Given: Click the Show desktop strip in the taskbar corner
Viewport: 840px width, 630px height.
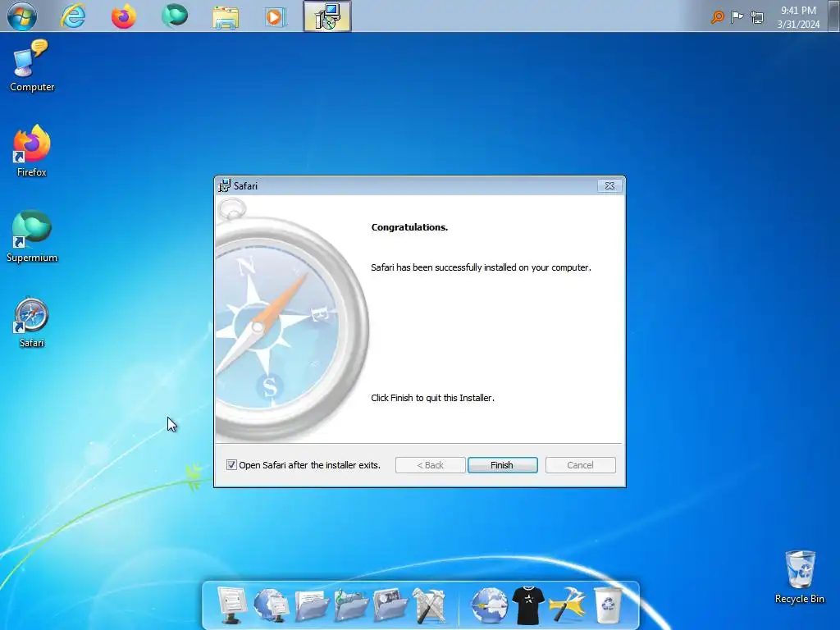Looking at the screenshot, I should coord(834,16).
